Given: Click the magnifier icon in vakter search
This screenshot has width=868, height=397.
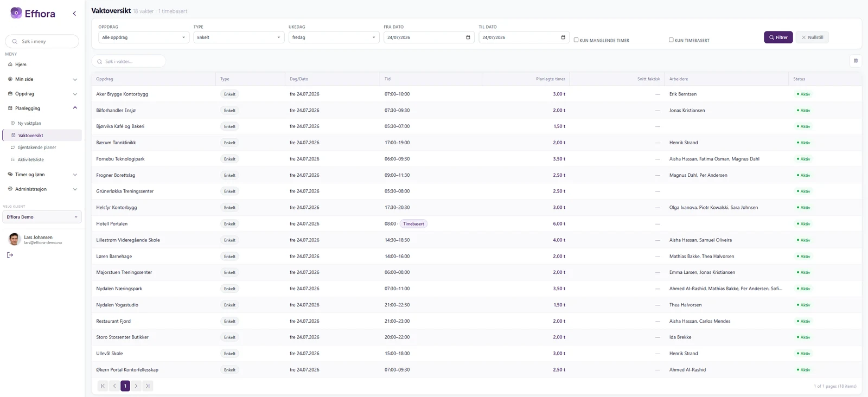Looking at the screenshot, I should [x=100, y=62].
